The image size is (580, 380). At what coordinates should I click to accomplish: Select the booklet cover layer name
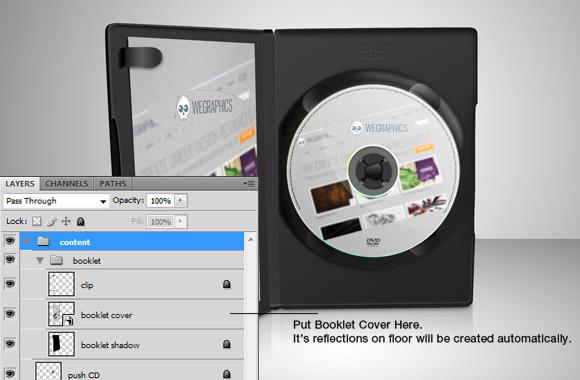[106, 315]
